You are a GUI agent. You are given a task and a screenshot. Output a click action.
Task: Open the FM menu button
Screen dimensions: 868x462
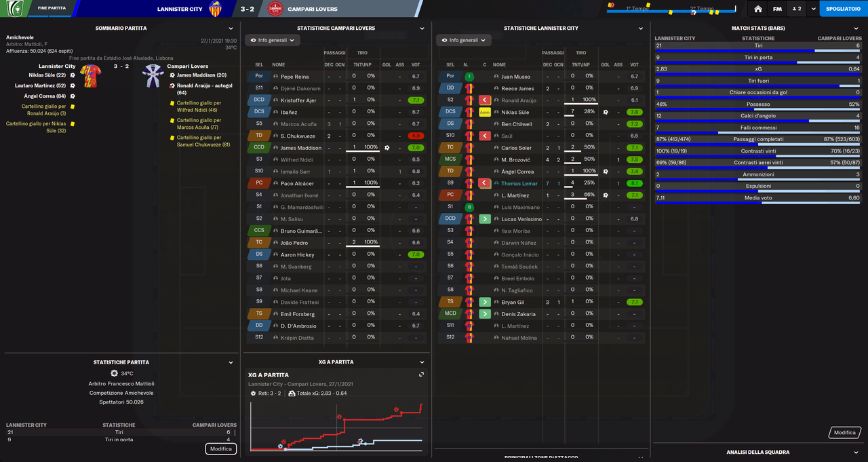[x=778, y=9]
